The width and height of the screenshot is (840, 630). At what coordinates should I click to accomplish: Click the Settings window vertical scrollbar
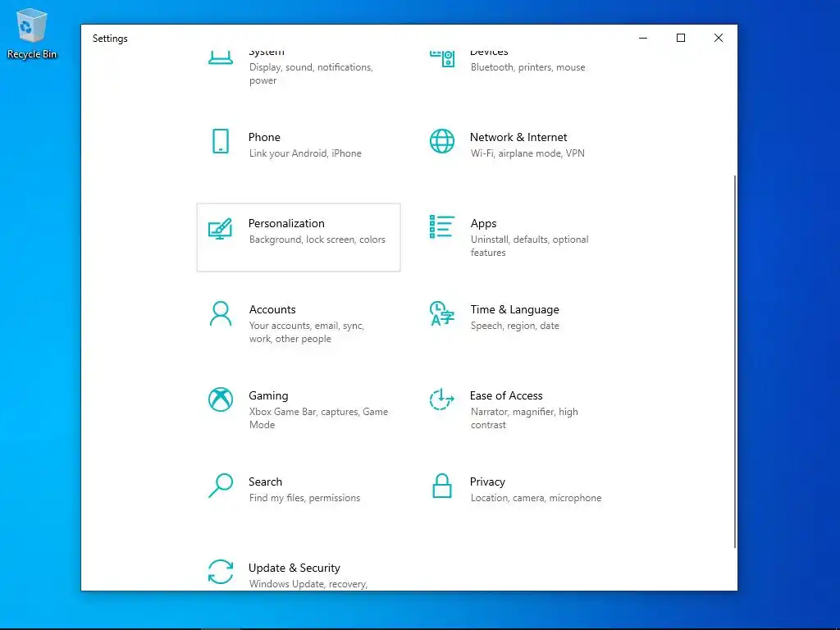coord(734,362)
